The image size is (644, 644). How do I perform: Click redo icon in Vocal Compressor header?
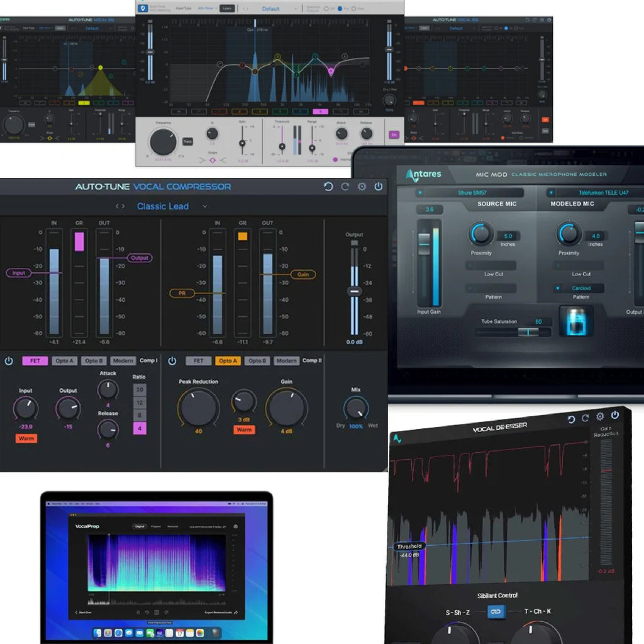click(345, 187)
